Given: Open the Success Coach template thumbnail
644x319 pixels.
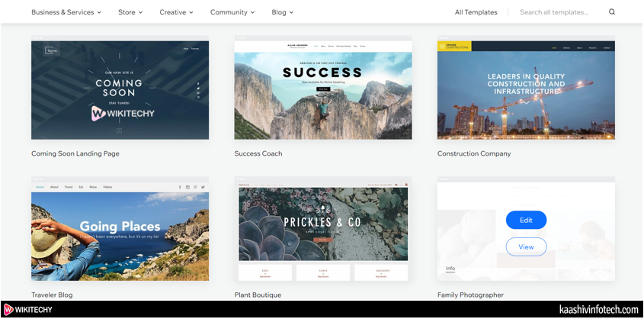Looking at the screenshot, I should pyautogui.click(x=323, y=90).
